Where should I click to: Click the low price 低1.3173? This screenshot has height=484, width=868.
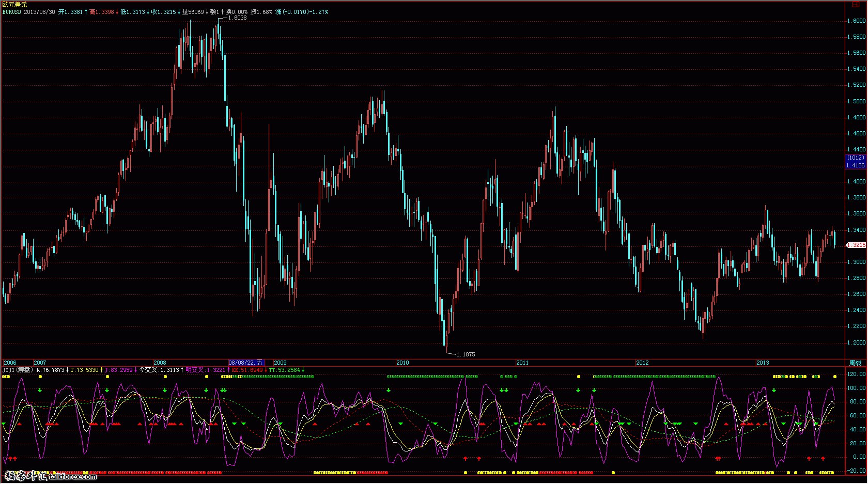[x=133, y=12]
